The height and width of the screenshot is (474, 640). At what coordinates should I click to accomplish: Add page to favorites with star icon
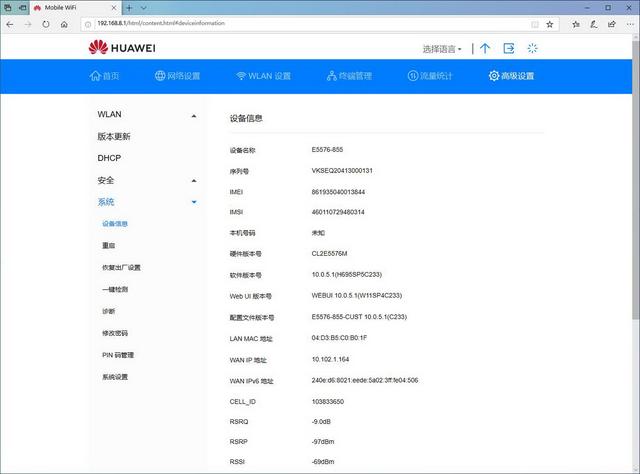pos(550,24)
